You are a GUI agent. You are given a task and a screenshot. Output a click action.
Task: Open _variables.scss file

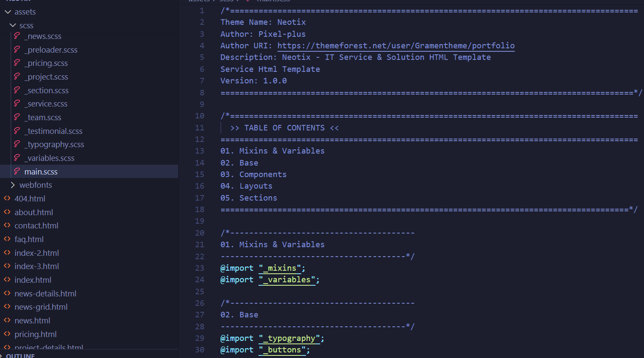click(x=49, y=158)
